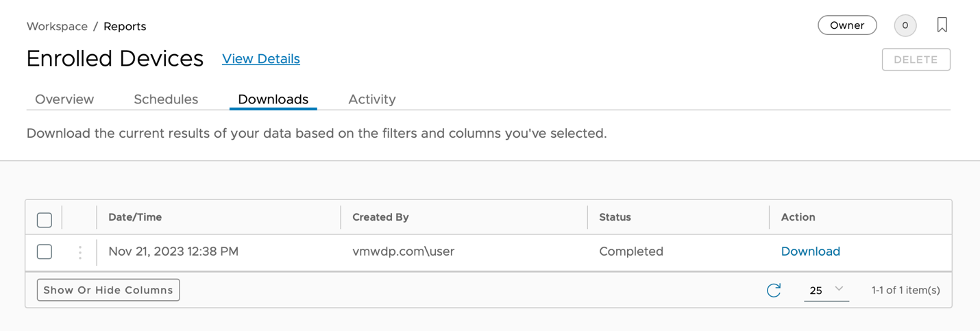Toggle the select-all header checkbox
The height and width of the screenshot is (331, 980).
[45, 220]
